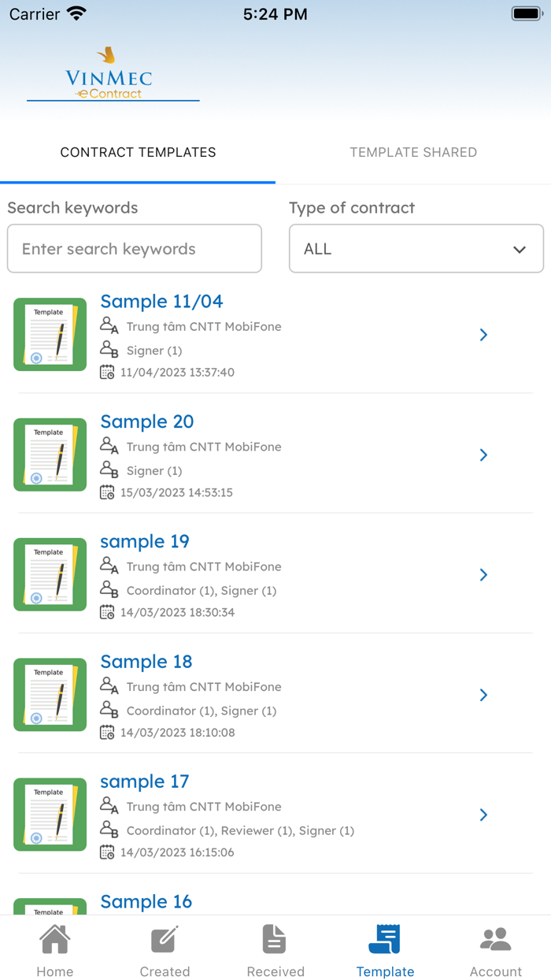
Task: Open the sample 17 title link
Action: point(145,781)
